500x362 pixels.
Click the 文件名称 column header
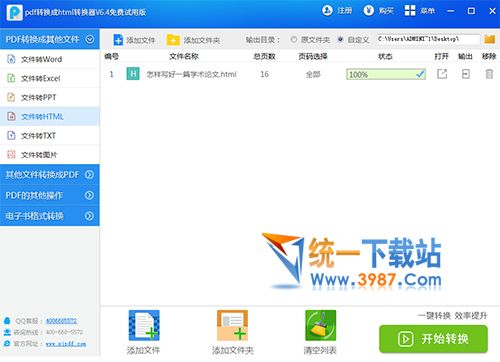pyautogui.click(x=184, y=56)
